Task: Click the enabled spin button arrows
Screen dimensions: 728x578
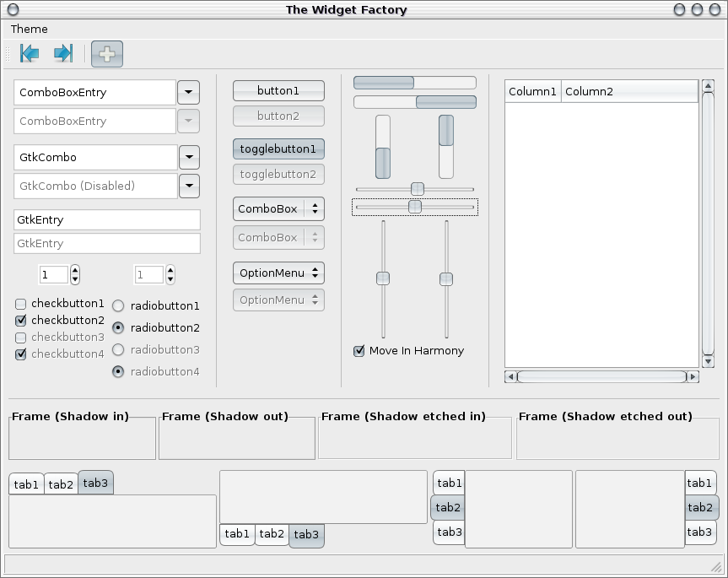Action: pyautogui.click(x=75, y=274)
